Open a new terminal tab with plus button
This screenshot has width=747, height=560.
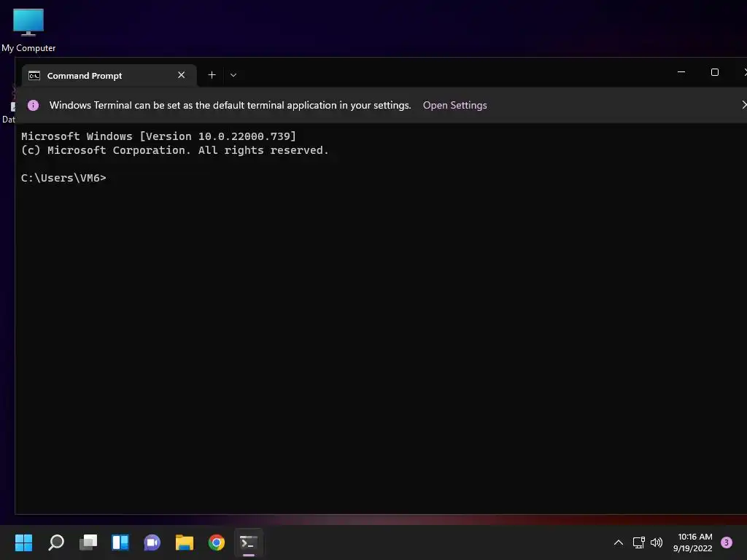pos(212,75)
